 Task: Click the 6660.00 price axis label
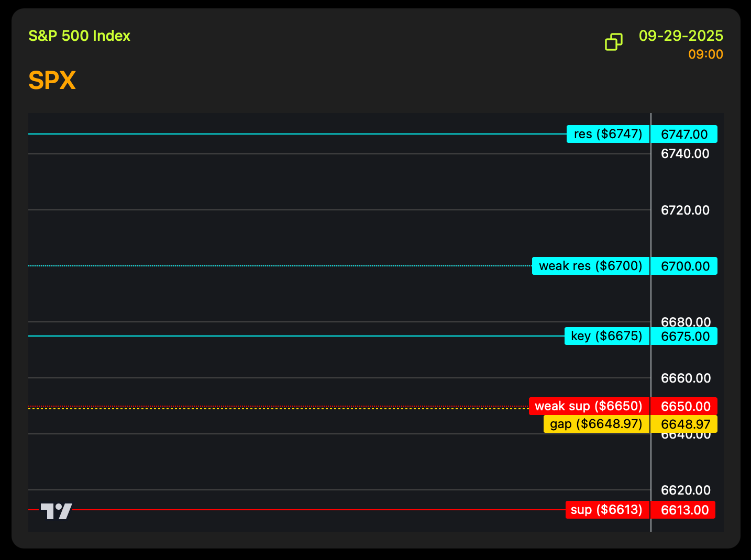(x=685, y=378)
